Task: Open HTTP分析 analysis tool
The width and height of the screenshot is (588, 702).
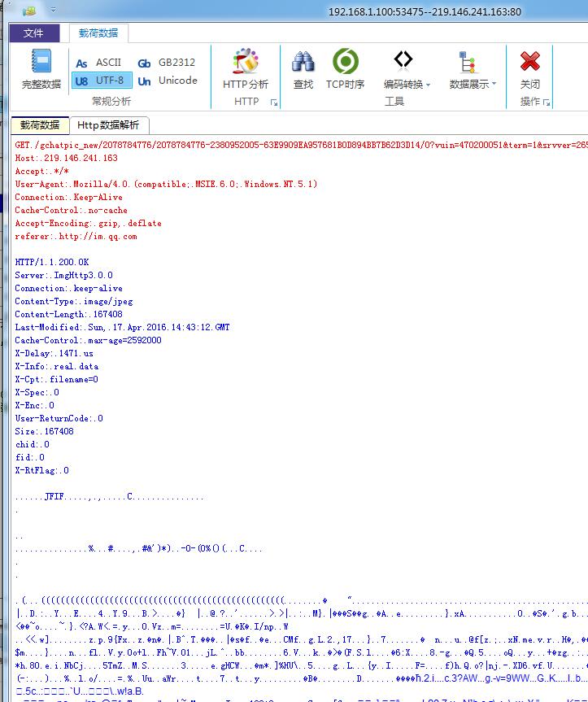Action: (246, 69)
